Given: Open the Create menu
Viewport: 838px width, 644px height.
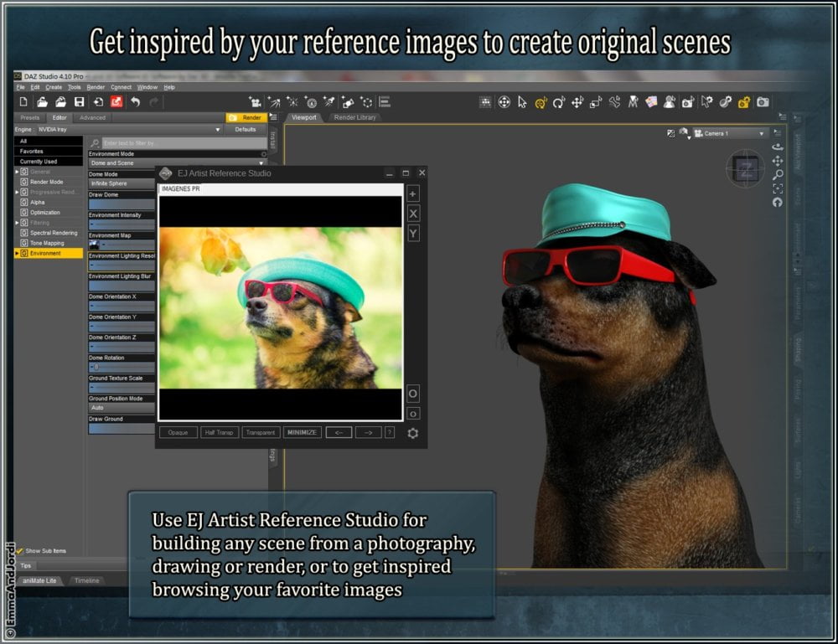Looking at the screenshot, I should [x=54, y=87].
